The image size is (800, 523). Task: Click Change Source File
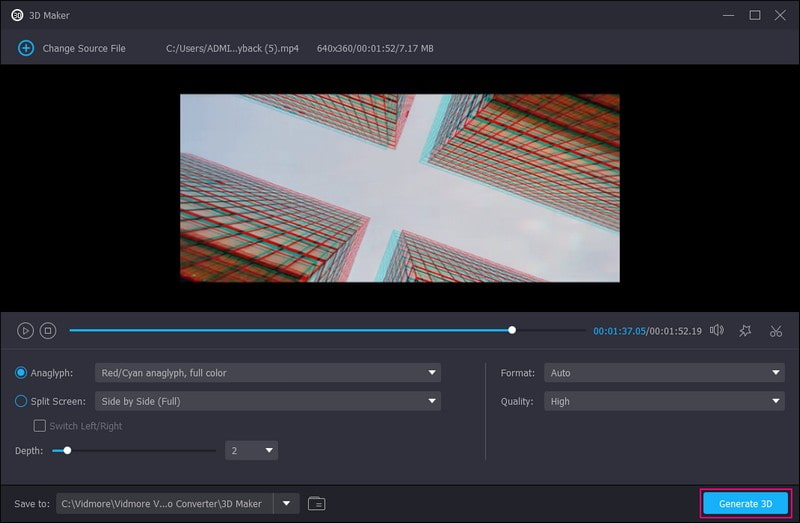coord(83,48)
